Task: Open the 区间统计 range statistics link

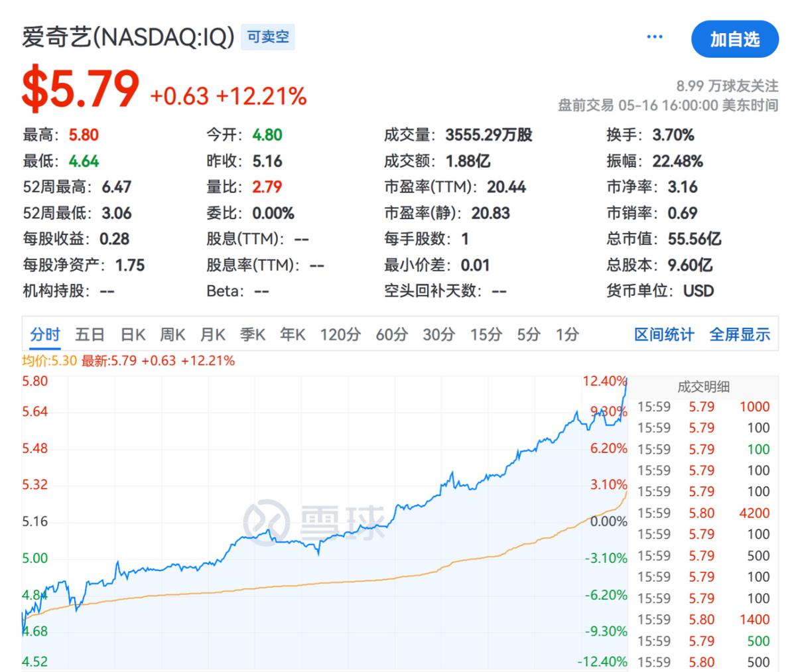Action: [664, 334]
